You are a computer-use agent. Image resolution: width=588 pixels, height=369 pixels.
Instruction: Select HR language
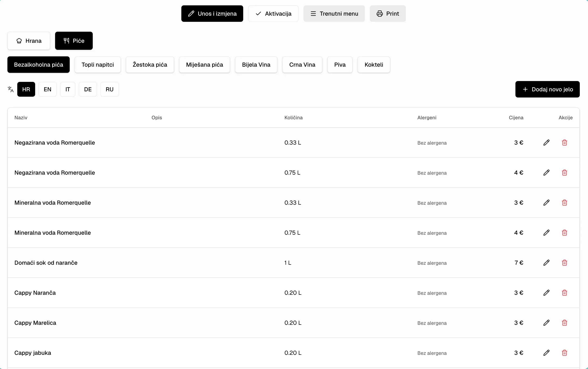[26, 89]
